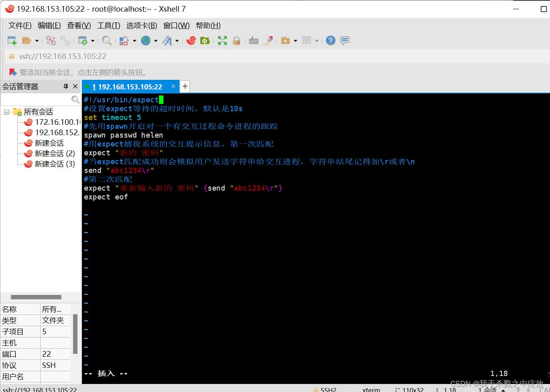Open the 工具(T) menu
This screenshot has width=550, height=392.
point(108,25)
